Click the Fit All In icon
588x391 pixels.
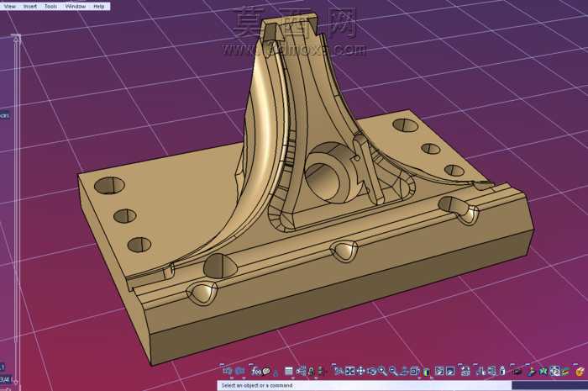(x=349, y=372)
